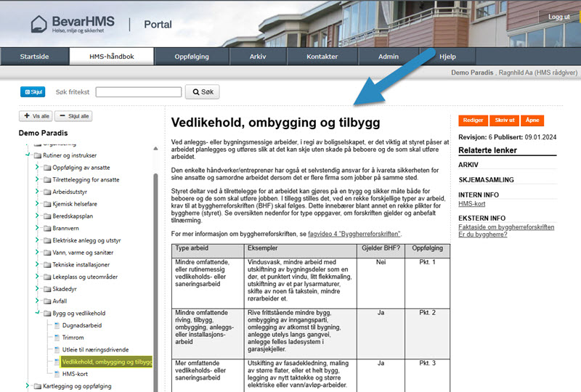Viewport: 581px width, 392px height.
Task: Click the Skadedyr folder icon
Action: [48, 288]
